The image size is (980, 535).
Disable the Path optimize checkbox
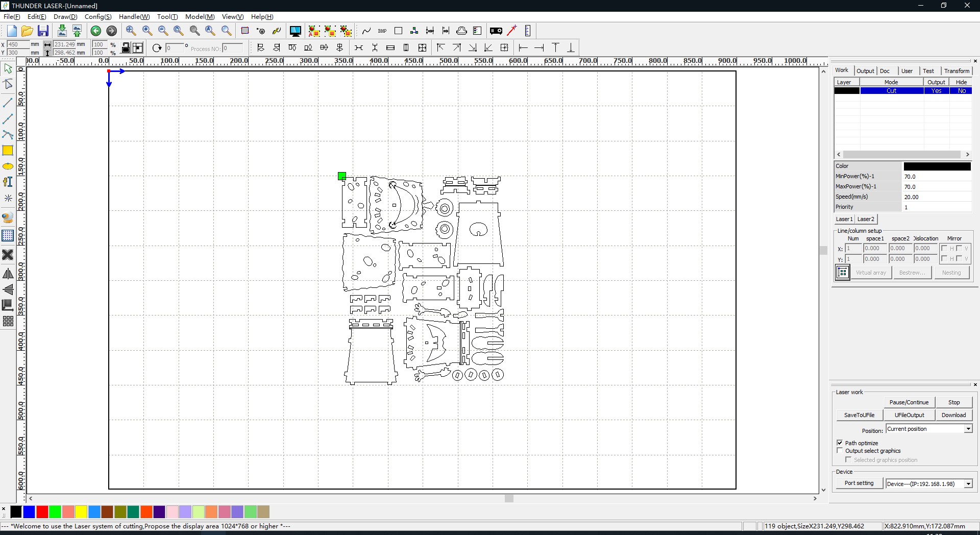coord(840,443)
